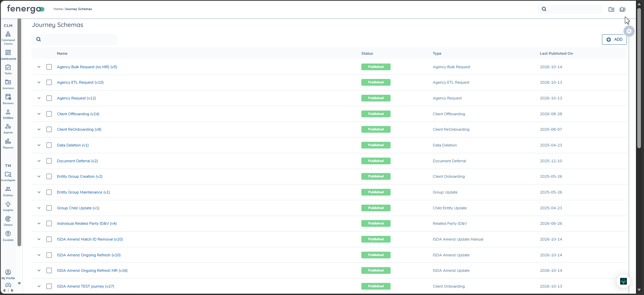Image resolution: width=644 pixels, height=295 pixels.
Task: Go to Dashboards in the sidebar
Action: pos(8,55)
